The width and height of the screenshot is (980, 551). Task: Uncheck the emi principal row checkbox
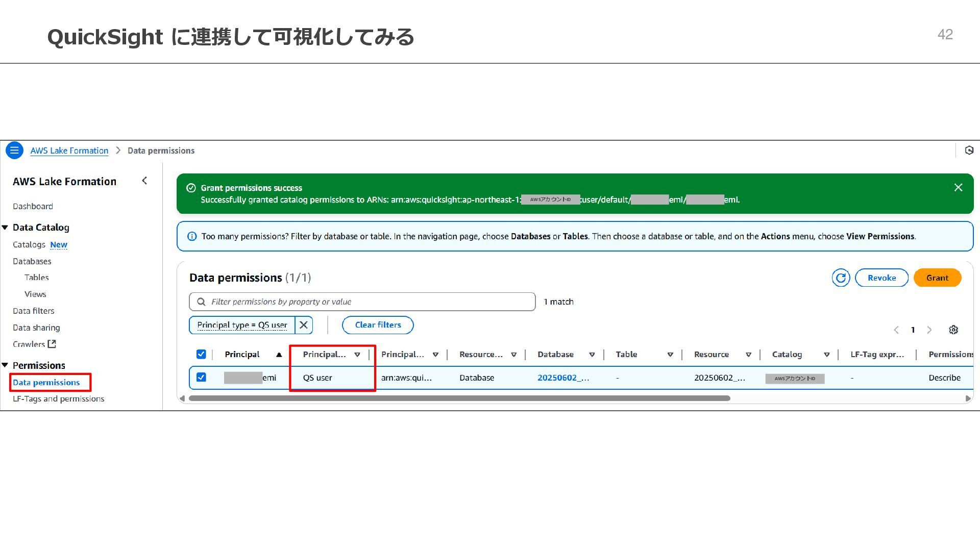(201, 378)
